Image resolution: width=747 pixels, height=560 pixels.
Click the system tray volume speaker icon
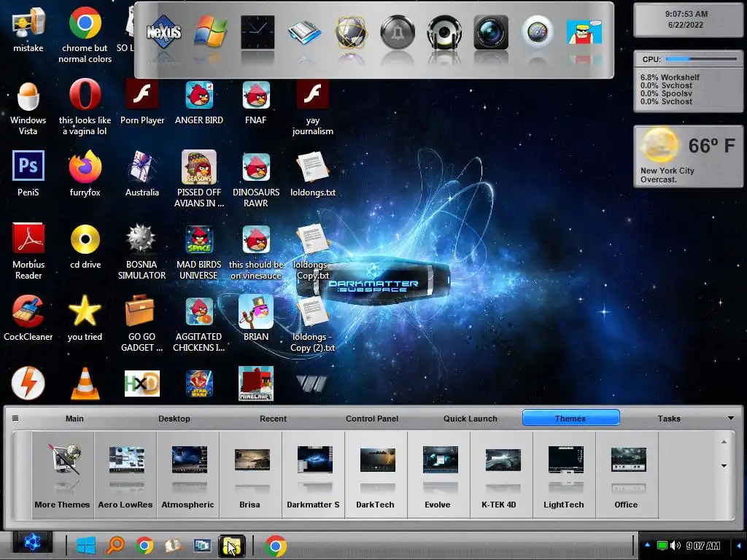[675, 545]
